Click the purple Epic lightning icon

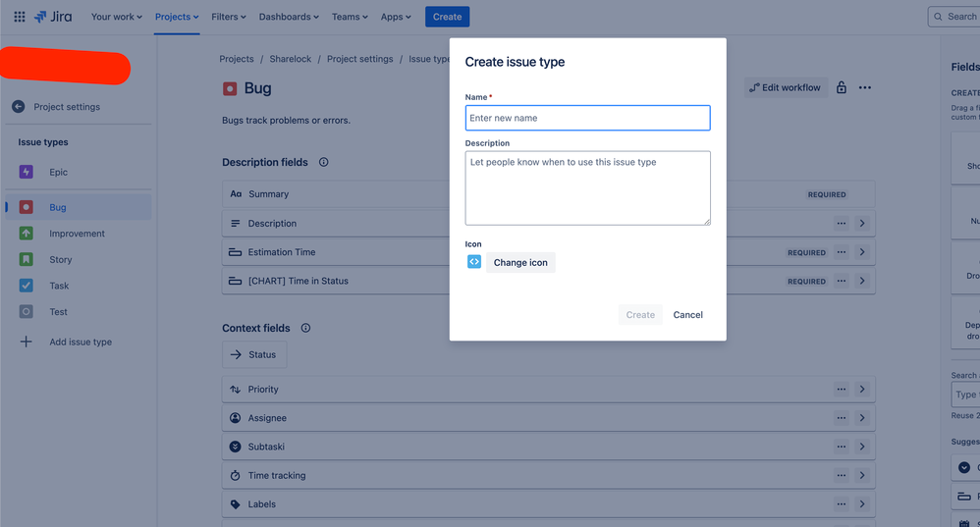[26, 172]
